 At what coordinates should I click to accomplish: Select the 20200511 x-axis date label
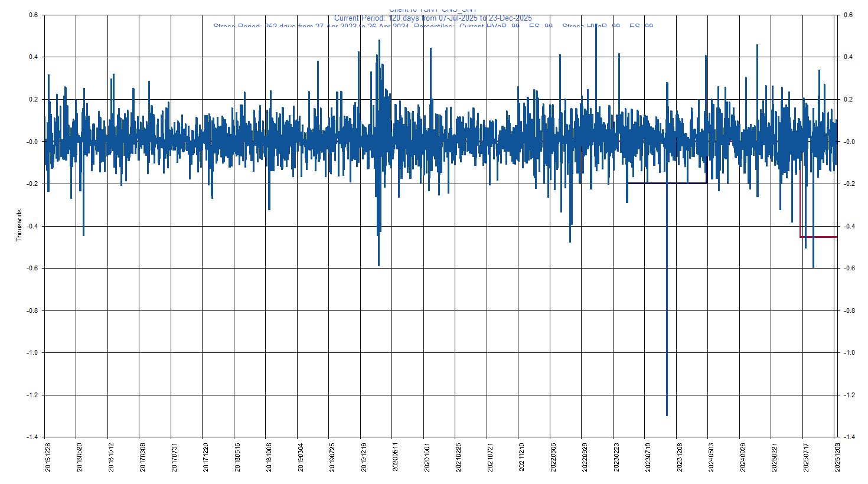coord(396,457)
